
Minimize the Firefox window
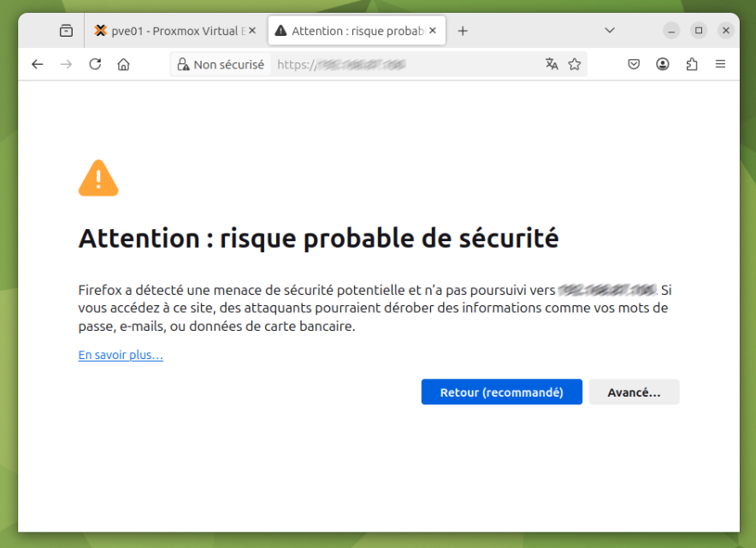[671, 31]
